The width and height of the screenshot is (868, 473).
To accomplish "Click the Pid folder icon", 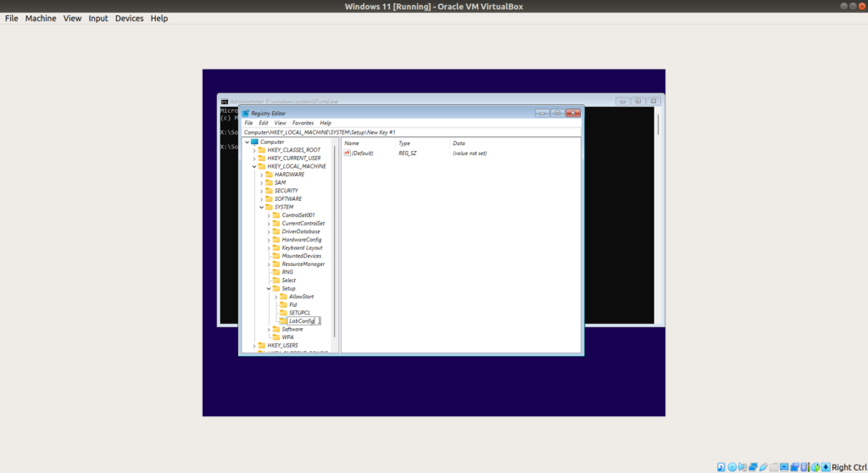I will point(283,304).
